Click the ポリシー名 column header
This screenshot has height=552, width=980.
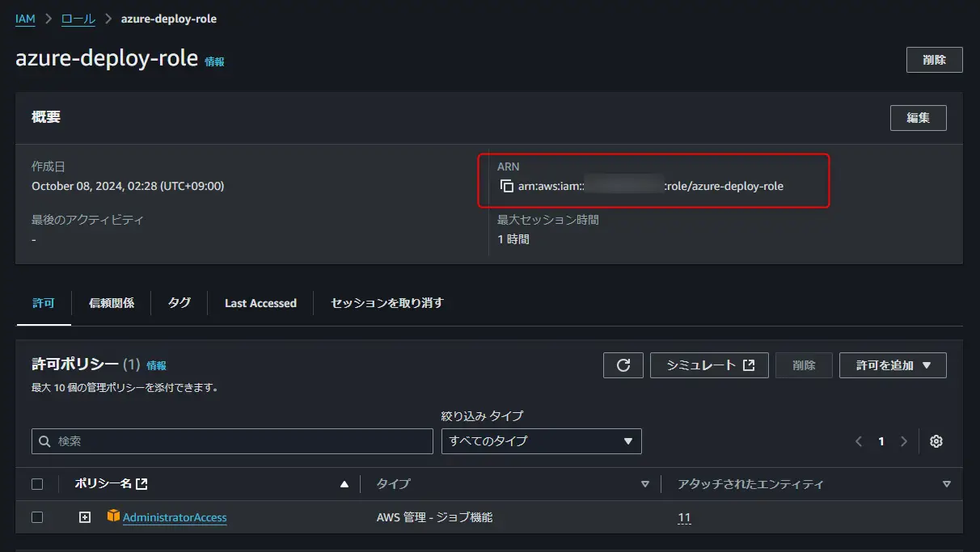103,484
